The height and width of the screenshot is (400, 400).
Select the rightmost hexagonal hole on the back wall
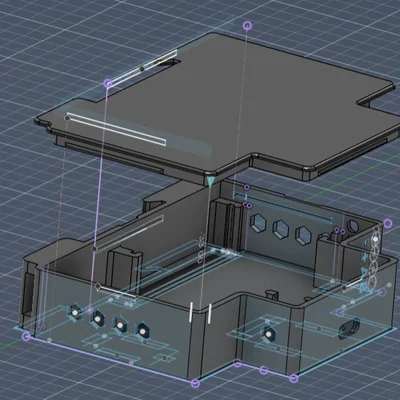click(303, 234)
